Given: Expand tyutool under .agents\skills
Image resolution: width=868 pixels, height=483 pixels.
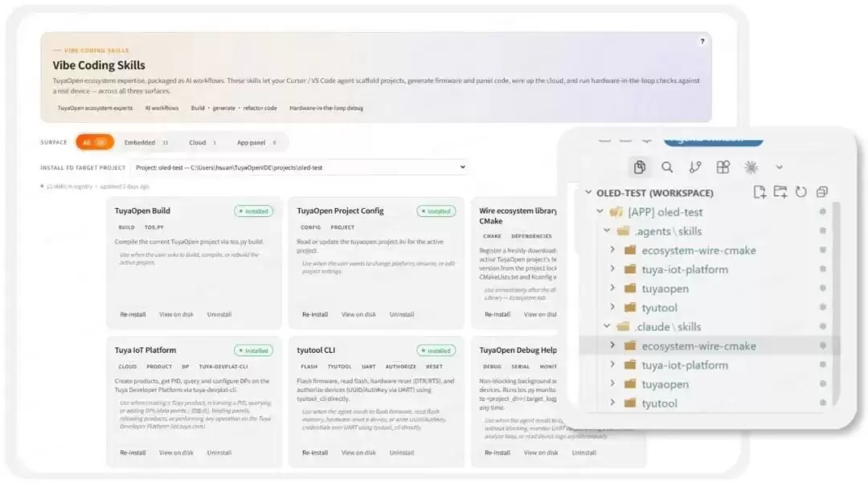Looking at the screenshot, I should click(x=612, y=307).
